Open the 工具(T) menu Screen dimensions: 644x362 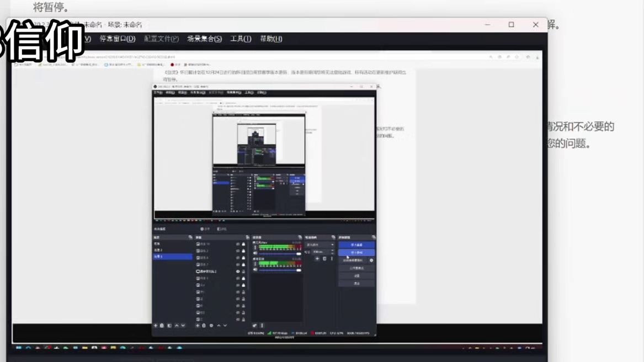click(x=241, y=39)
